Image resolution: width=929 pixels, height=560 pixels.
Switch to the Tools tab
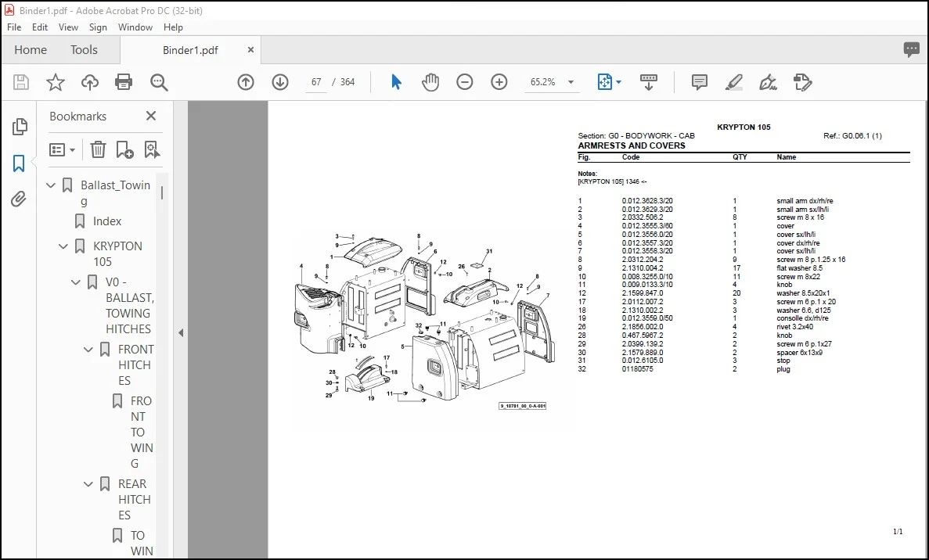pyautogui.click(x=84, y=50)
